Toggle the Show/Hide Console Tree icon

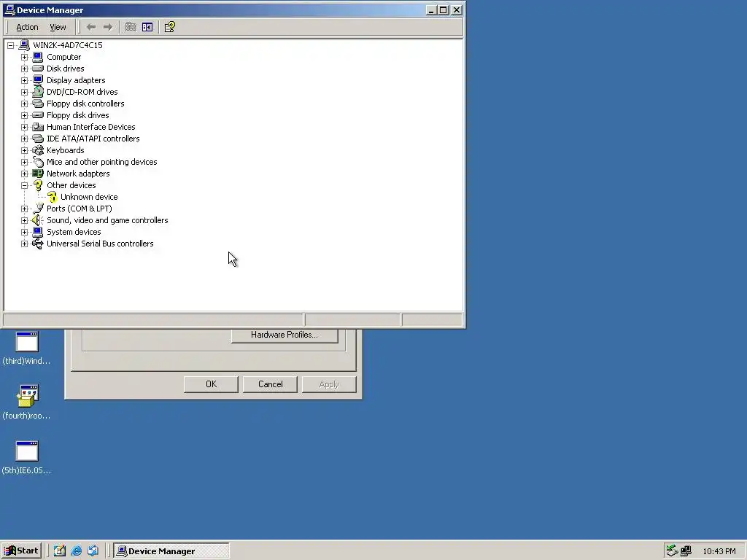pos(147,27)
